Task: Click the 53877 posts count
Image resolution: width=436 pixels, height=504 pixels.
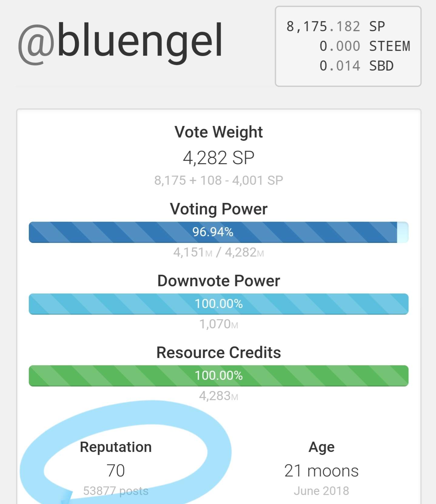Action: 116,491
